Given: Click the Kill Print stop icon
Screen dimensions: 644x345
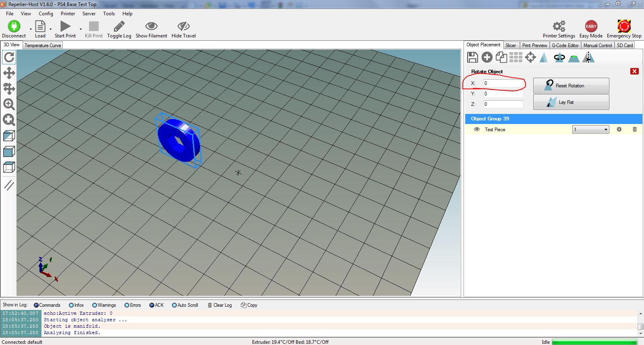Looking at the screenshot, I should click(94, 27).
